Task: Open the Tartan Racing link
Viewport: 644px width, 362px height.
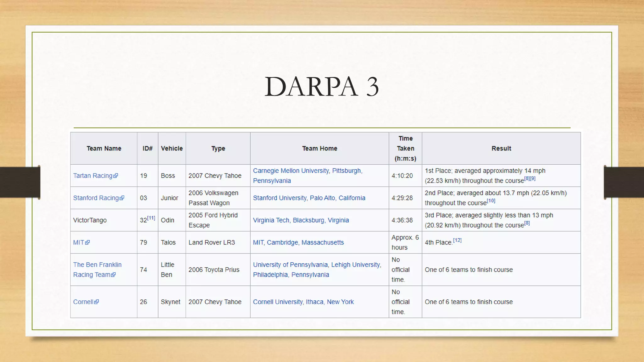Action: [92, 176]
